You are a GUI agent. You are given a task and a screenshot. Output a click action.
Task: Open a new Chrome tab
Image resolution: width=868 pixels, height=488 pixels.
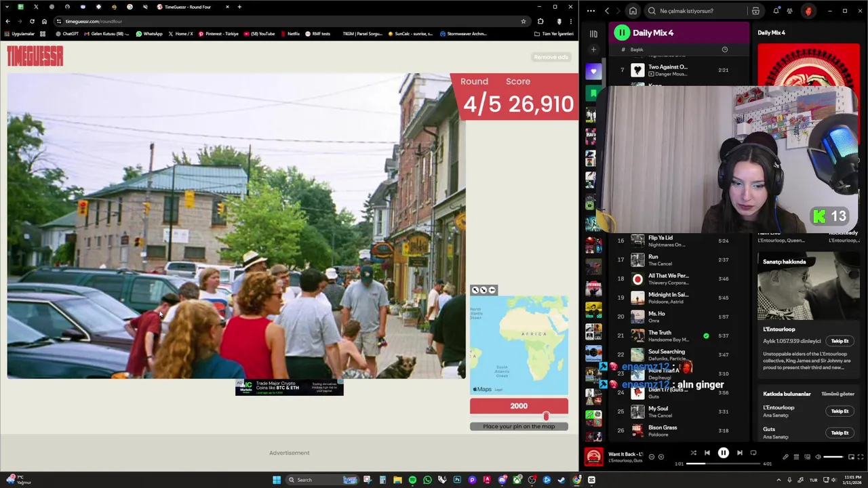click(x=239, y=7)
